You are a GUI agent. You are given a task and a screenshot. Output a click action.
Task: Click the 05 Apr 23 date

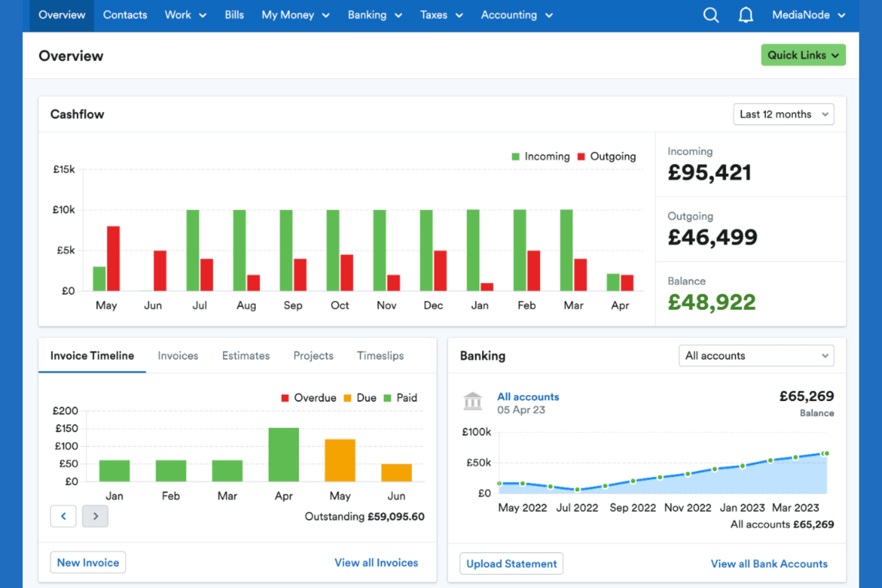coord(521,410)
